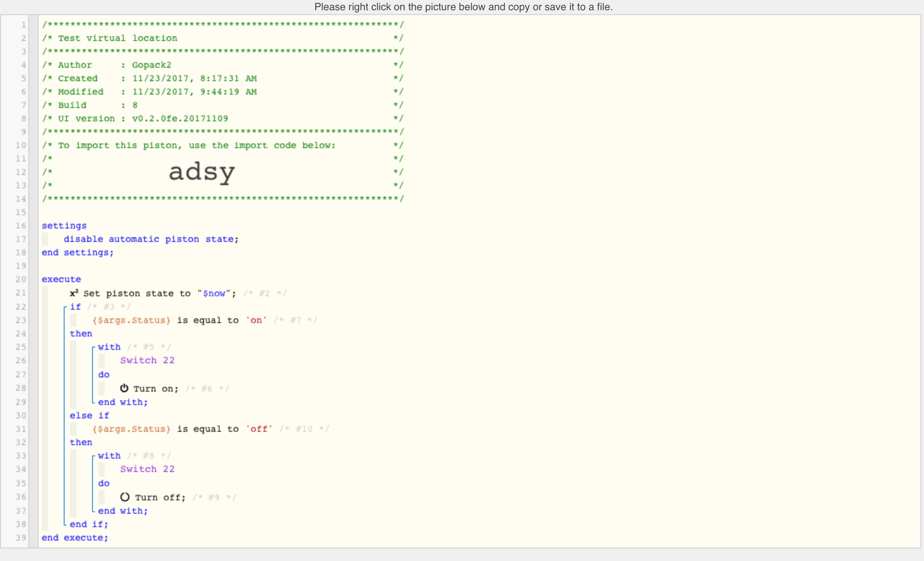The width and height of the screenshot is (924, 561).
Task: Click the 'Test virtual location' title comment
Action: pyautogui.click(x=118, y=38)
